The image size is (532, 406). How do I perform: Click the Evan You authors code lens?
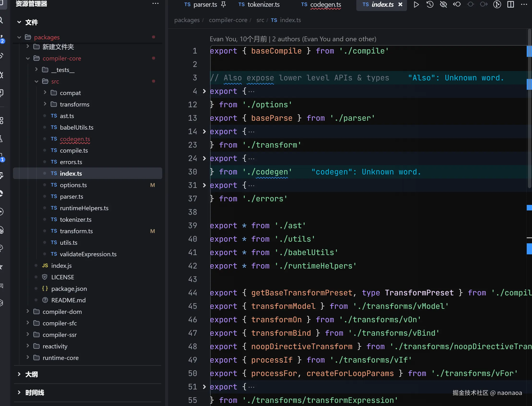click(293, 39)
